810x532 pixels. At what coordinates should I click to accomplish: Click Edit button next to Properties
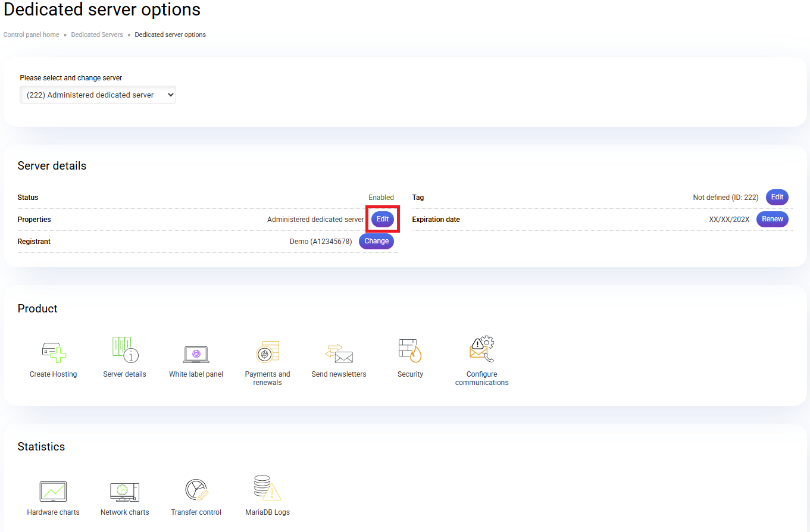pyautogui.click(x=383, y=219)
